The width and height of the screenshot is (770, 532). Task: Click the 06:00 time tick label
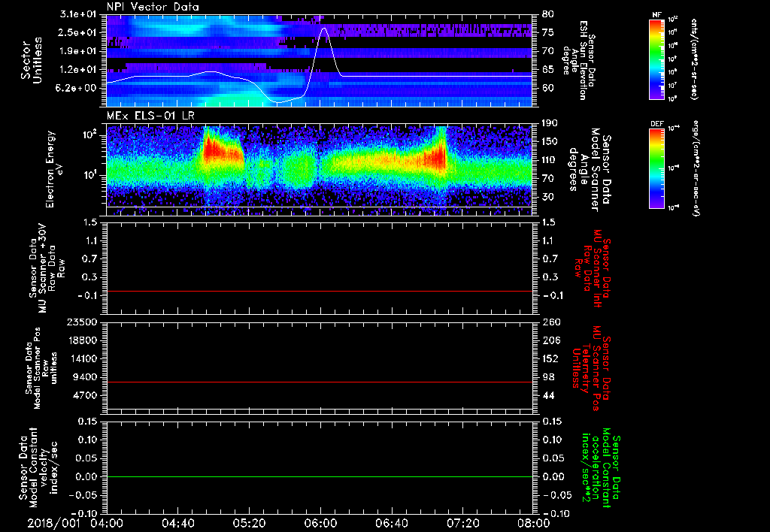[x=320, y=523]
